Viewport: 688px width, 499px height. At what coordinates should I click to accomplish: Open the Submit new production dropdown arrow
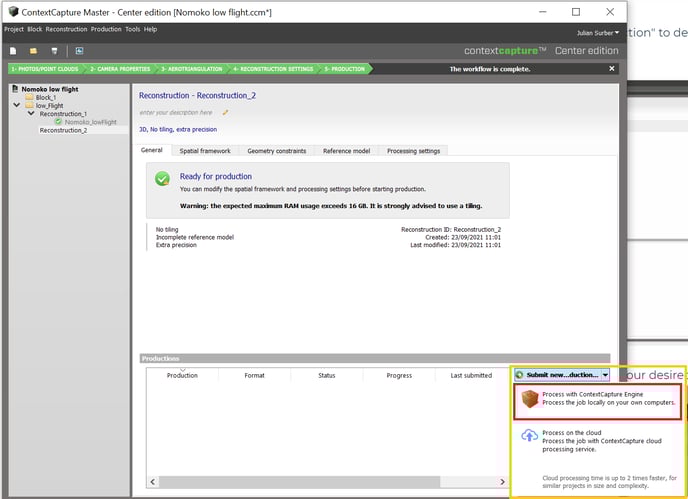click(605, 374)
